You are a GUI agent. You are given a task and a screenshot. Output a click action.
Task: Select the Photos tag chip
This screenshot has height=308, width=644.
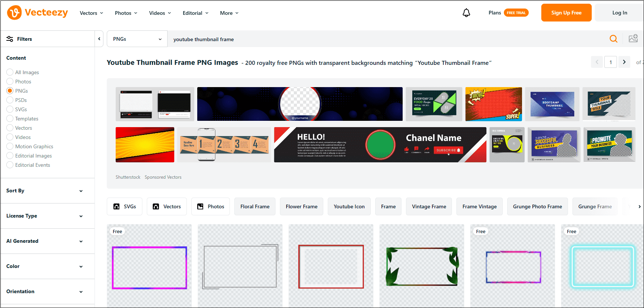(x=211, y=206)
